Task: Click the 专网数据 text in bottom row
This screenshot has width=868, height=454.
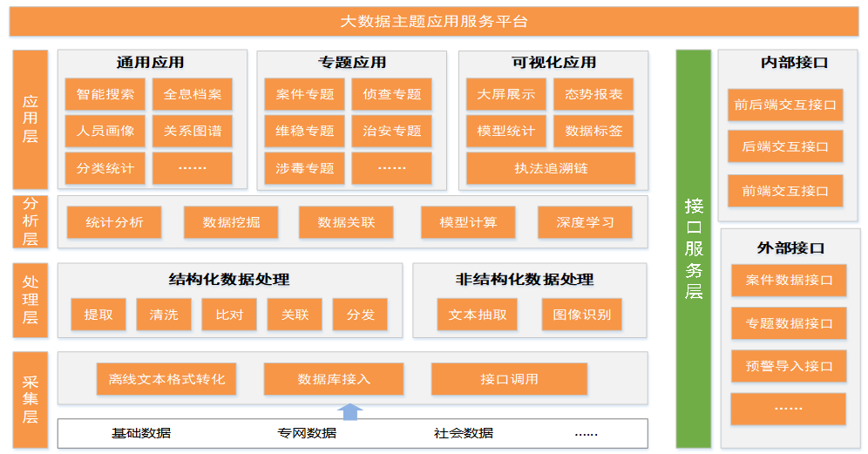Action: [307, 433]
